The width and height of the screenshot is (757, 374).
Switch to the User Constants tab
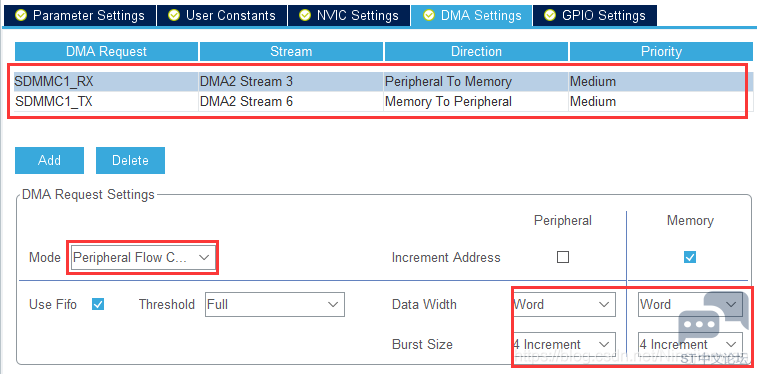pos(222,15)
